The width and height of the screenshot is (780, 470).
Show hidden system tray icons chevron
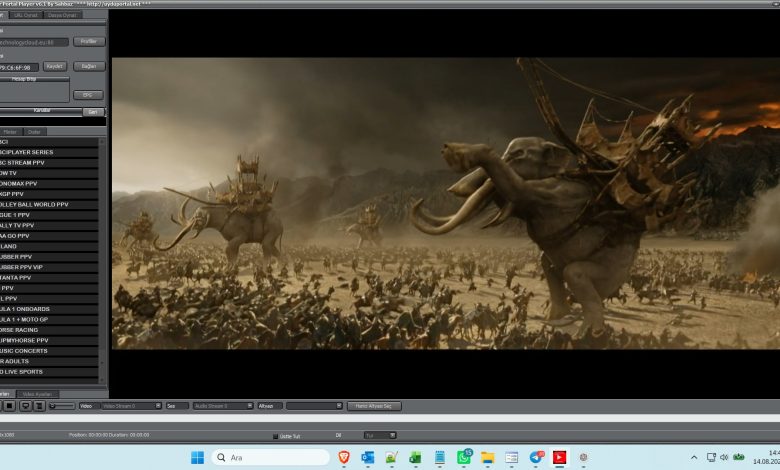click(x=694, y=457)
